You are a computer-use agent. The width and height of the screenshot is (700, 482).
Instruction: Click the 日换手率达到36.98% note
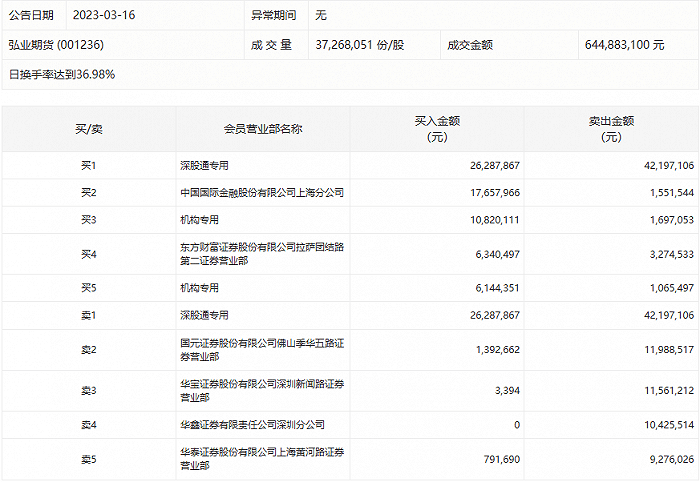pos(60,74)
